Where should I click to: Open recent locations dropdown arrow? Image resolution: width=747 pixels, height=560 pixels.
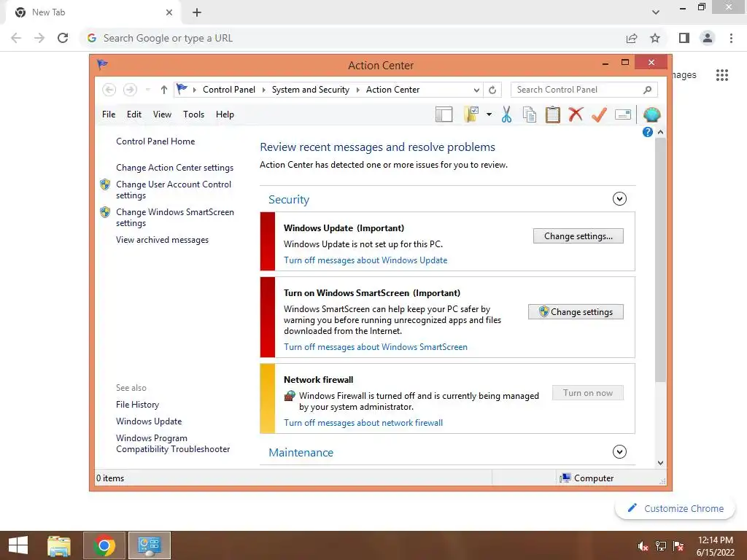[147, 90]
